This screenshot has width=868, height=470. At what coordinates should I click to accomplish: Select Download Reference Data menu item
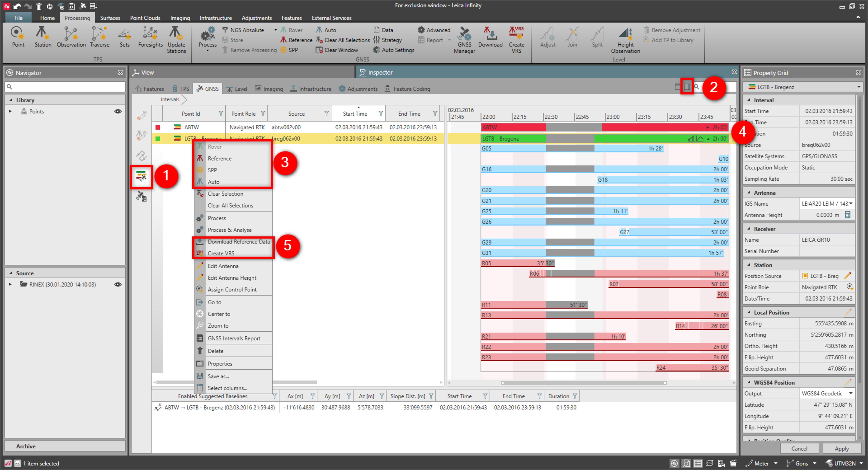[x=234, y=241]
